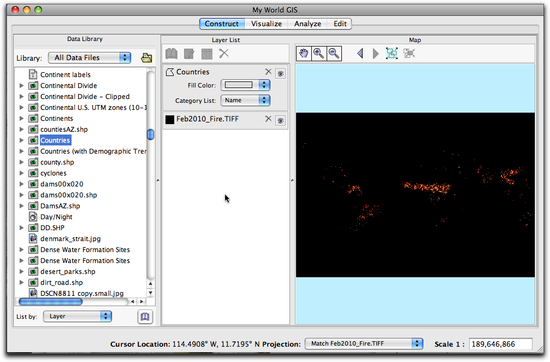550x362 pixels.
Task: Toggle visibility of Feb2010_Fire.TIFF layer
Action: coord(280,121)
